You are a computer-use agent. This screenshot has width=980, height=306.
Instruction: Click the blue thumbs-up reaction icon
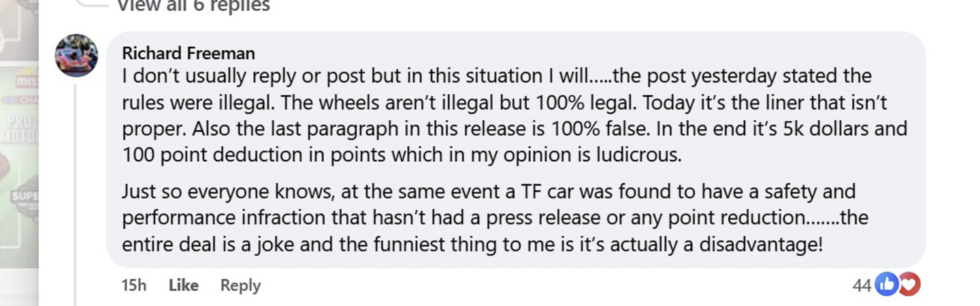886,285
